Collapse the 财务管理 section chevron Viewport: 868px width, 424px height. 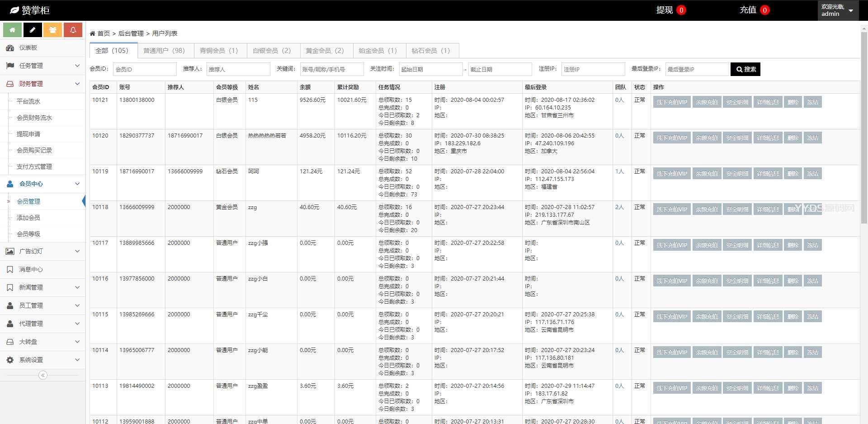pyautogui.click(x=77, y=84)
